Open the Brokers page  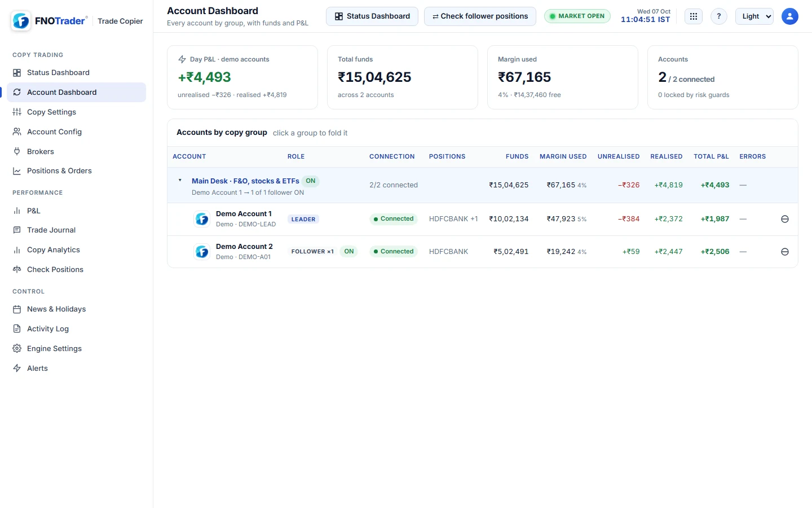77,152
